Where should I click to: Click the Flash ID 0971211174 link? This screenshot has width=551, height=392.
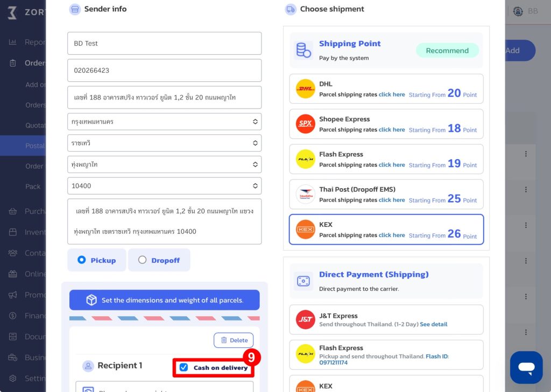pos(384,359)
